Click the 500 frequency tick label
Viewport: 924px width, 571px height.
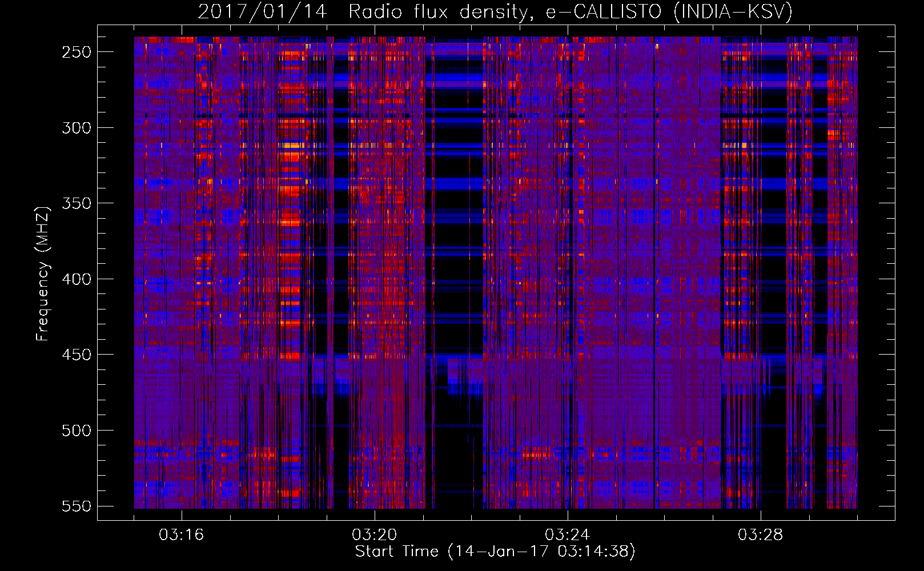point(77,431)
